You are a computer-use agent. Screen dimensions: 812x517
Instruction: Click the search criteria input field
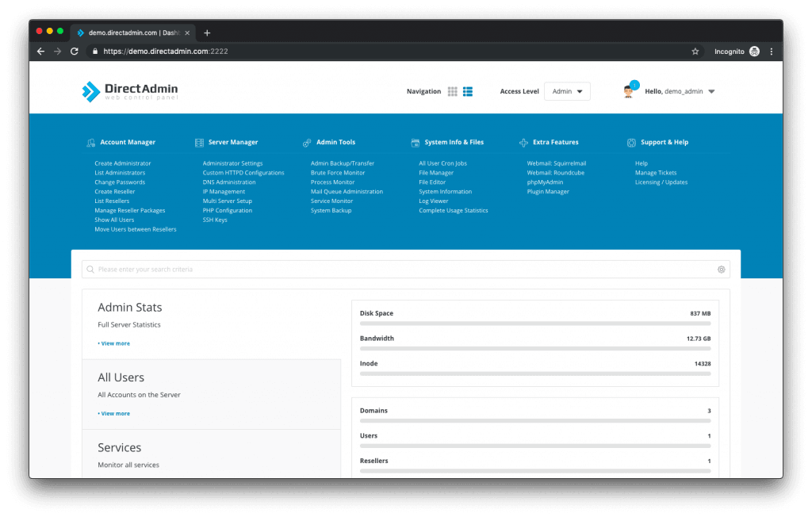click(x=317, y=269)
